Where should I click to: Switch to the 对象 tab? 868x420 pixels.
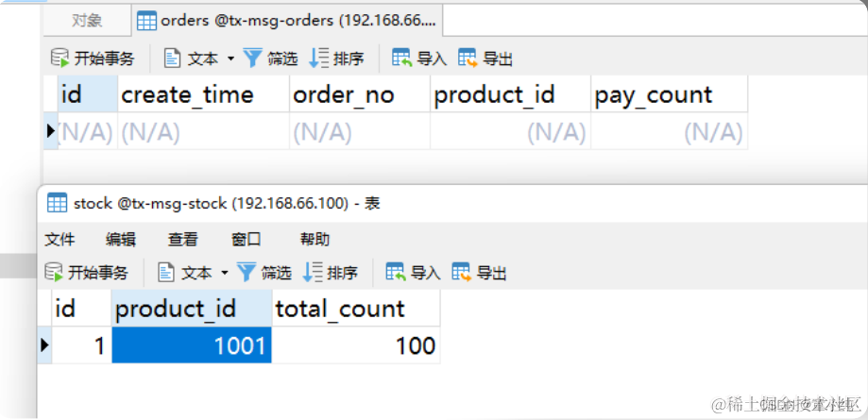[x=87, y=21]
